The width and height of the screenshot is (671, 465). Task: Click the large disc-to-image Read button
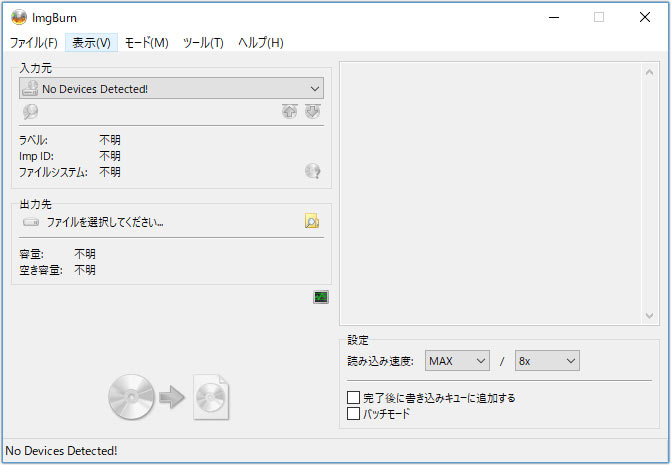coord(169,397)
